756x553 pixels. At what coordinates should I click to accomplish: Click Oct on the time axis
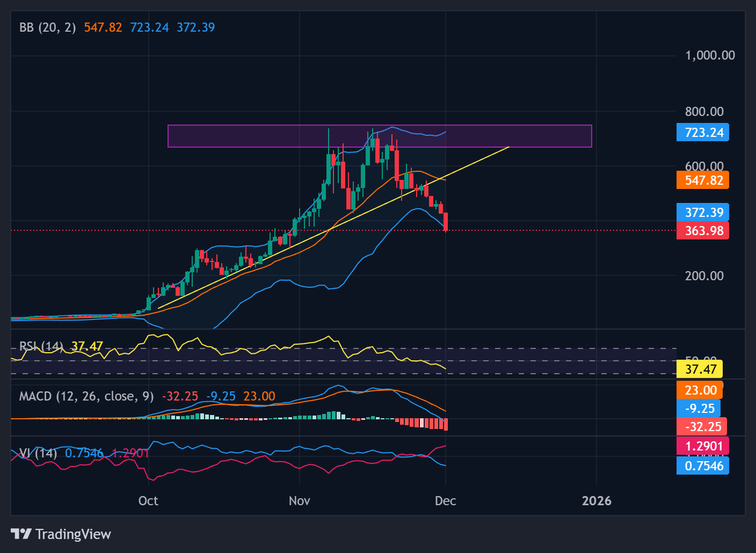148,500
